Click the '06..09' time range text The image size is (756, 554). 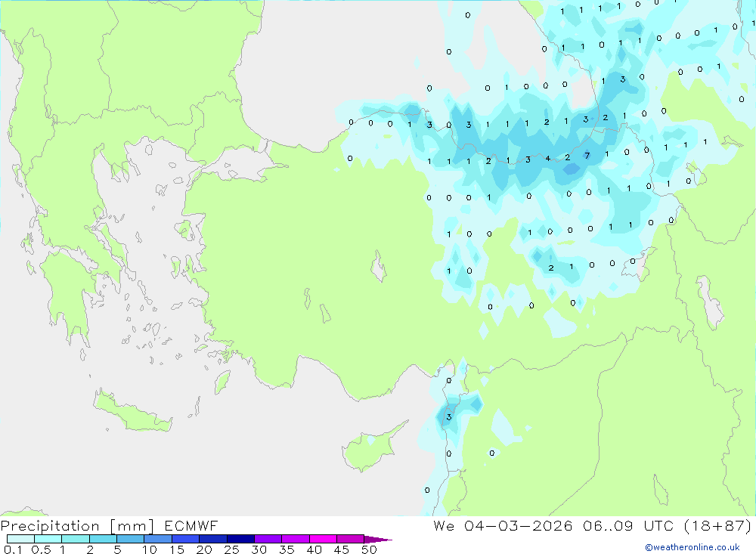tap(608, 526)
